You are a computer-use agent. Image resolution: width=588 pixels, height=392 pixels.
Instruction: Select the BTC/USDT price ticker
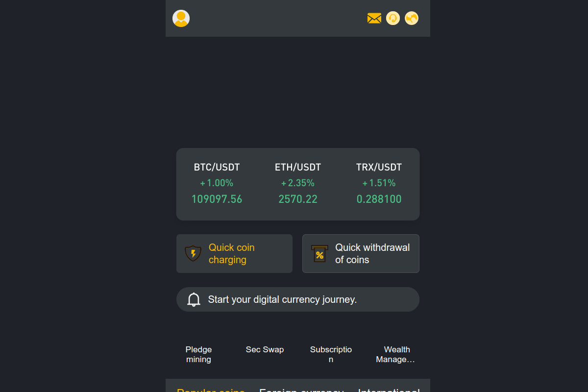coord(217,183)
